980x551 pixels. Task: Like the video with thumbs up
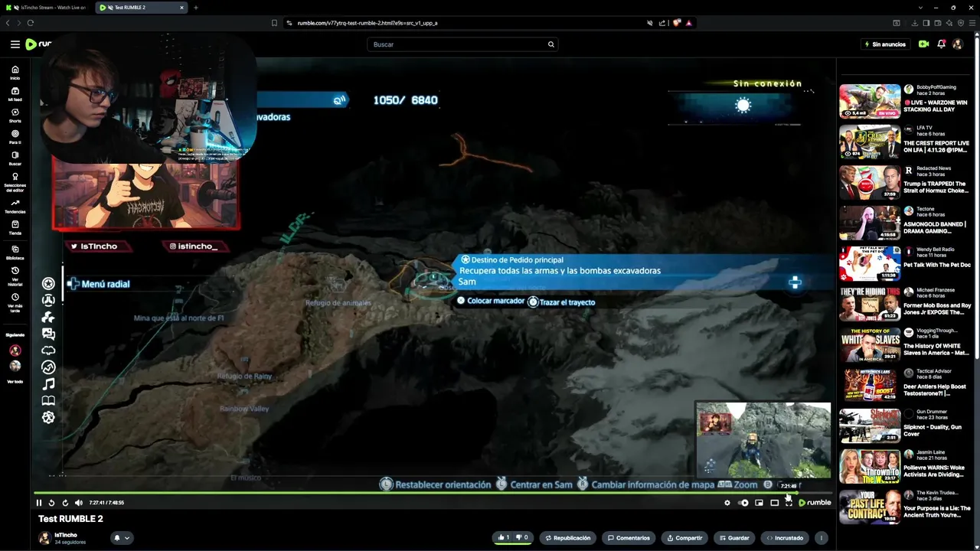[503, 538]
